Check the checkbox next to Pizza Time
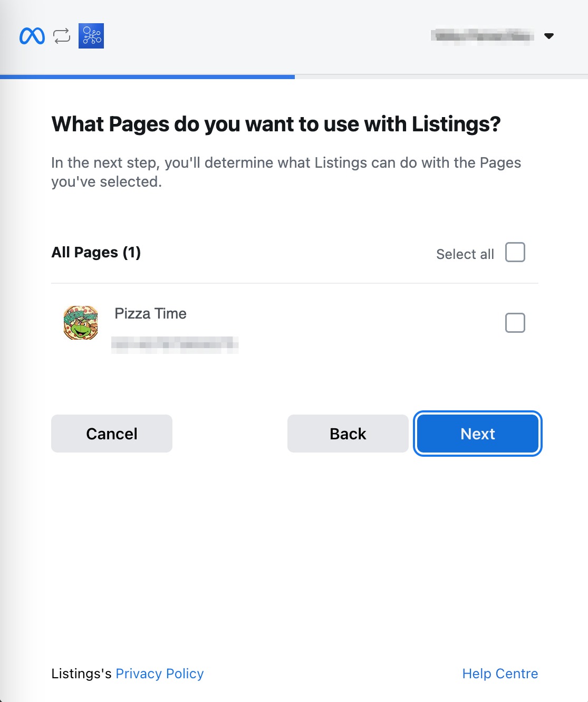The image size is (588, 702). [515, 322]
